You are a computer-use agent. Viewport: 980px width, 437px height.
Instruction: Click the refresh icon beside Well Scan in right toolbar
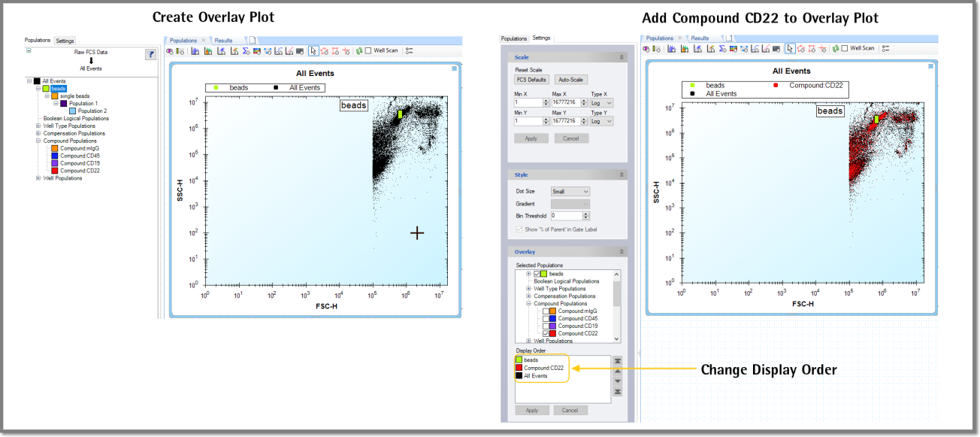coord(834,48)
